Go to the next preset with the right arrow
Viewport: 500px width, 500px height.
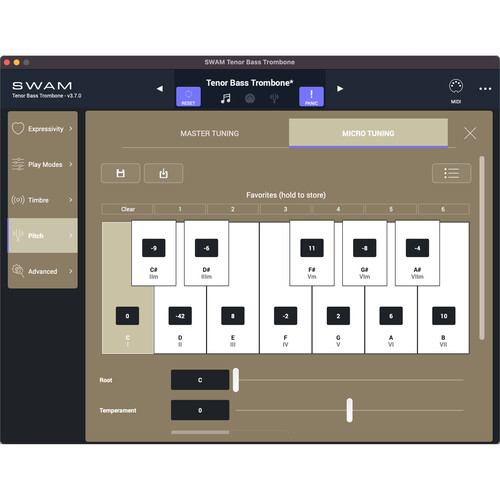coord(340,89)
